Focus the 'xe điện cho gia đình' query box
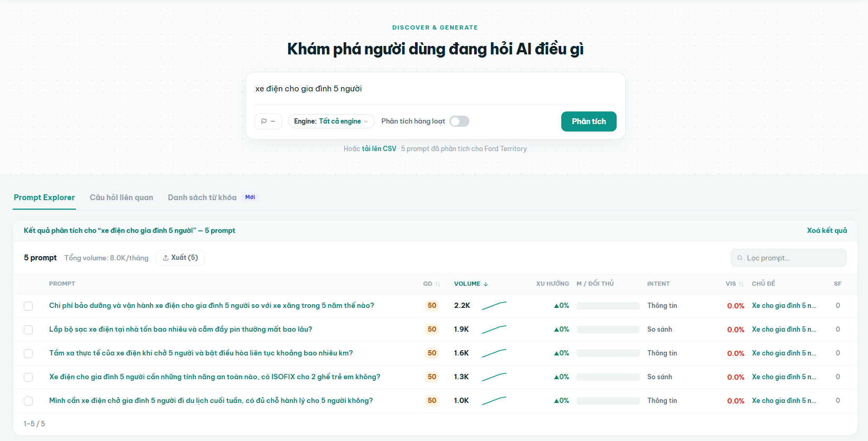 click(x=436, y=89)
